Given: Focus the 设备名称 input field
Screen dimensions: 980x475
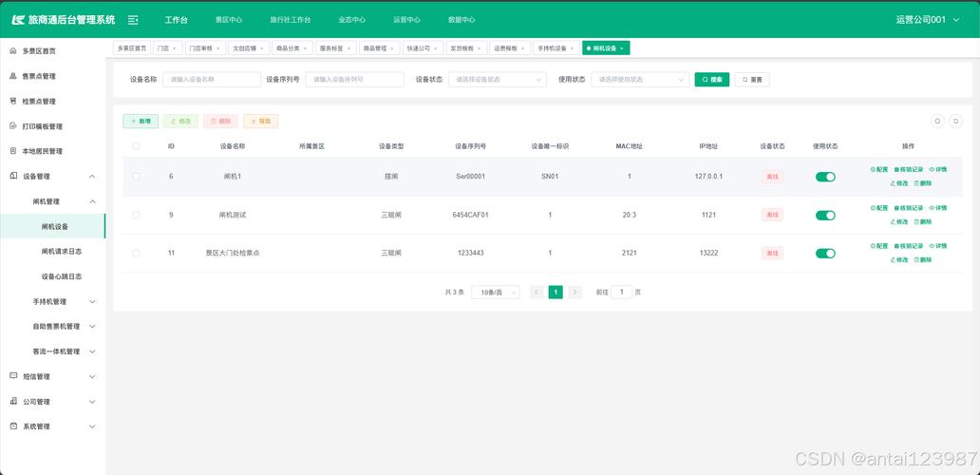Looking at the screenshot, I should point(212,80).
